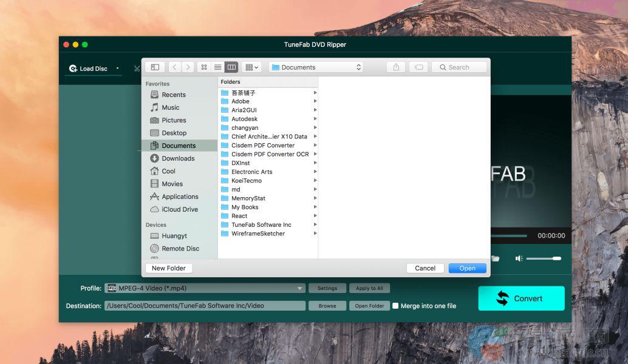Switch to list view in file dialog
Screen dimensions: 628x364
point(217,67)
